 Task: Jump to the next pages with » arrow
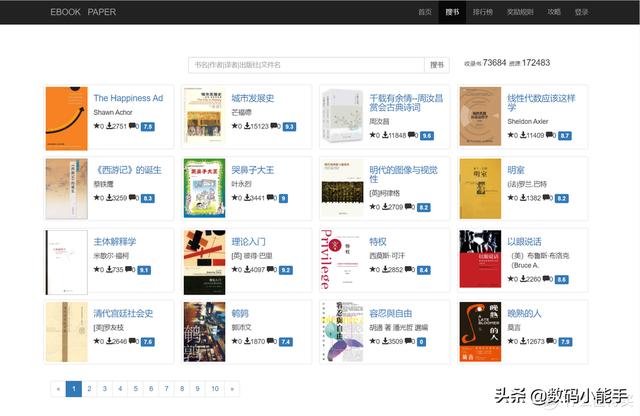(233, 388)
